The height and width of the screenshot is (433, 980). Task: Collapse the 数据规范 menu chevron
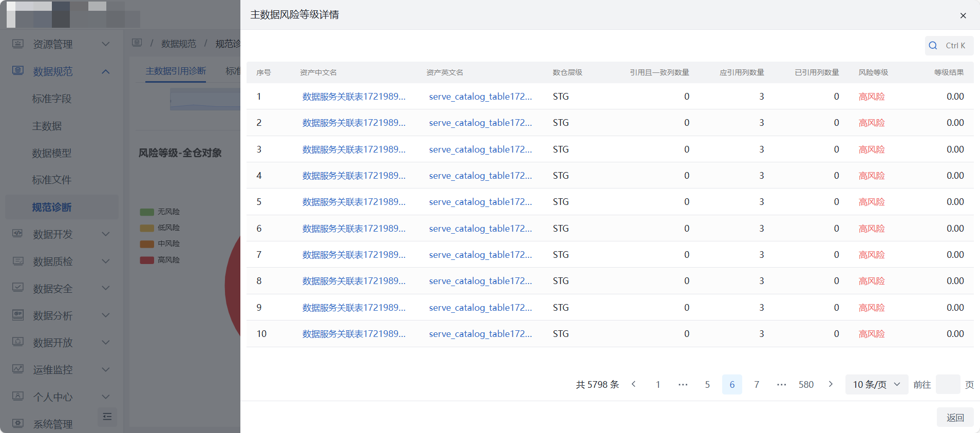[106, 71]
